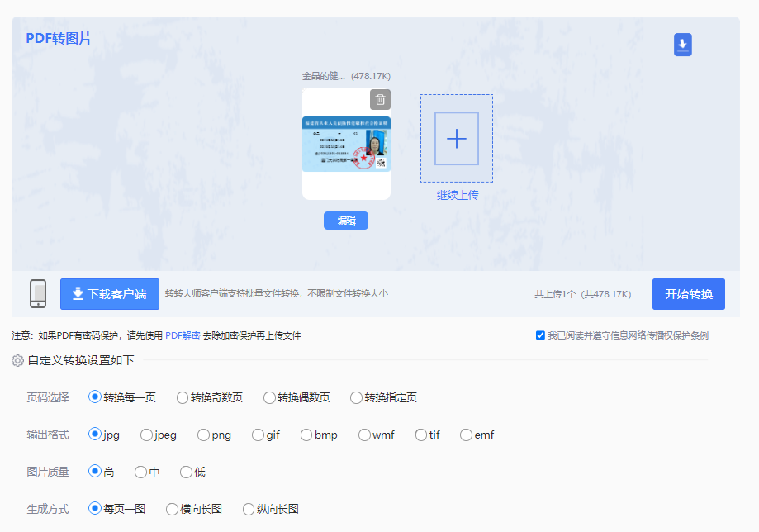
Task: Select 转换偶数页 page option
Action: [x=268, y=397]
